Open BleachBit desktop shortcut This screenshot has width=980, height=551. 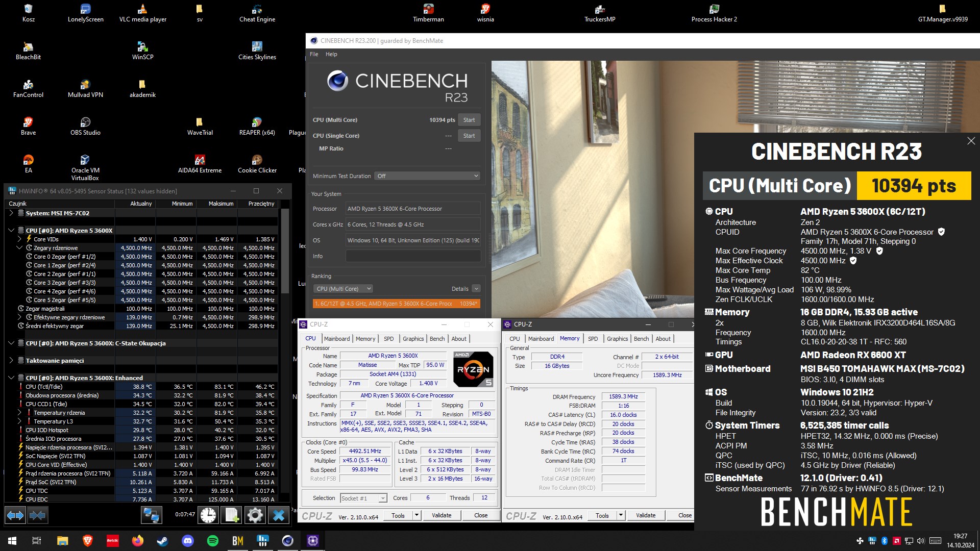28,51
